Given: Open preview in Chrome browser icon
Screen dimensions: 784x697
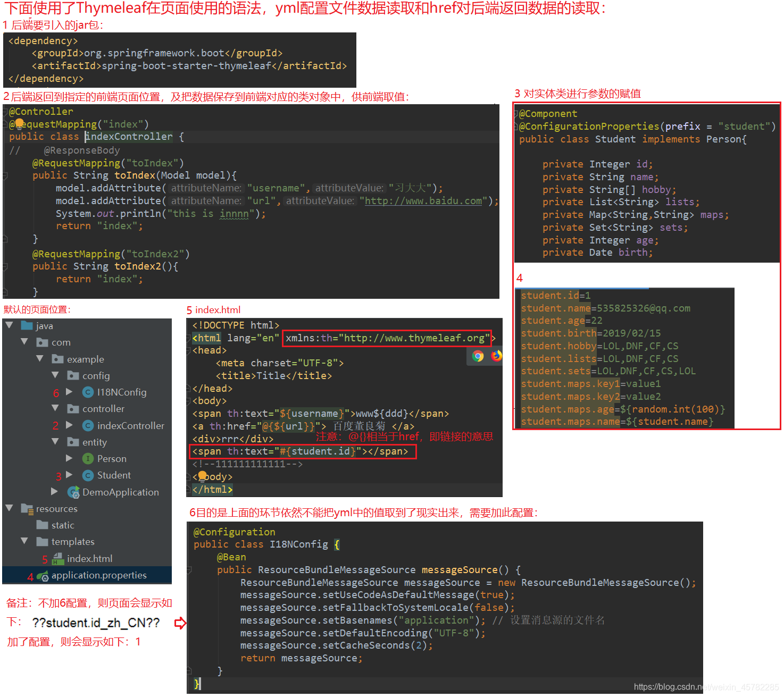Looking at the screenshot, I should pyautogui.click(x=478, y=356).
